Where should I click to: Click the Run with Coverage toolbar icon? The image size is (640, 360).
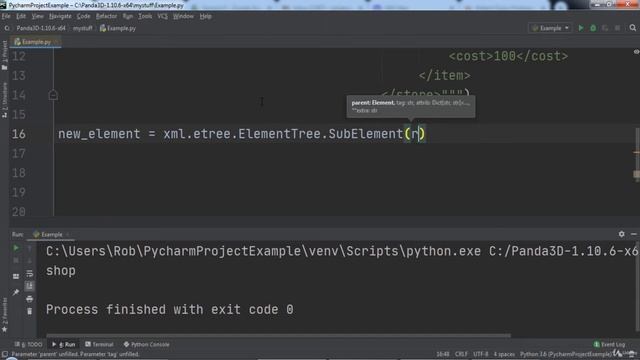point(605,28)
